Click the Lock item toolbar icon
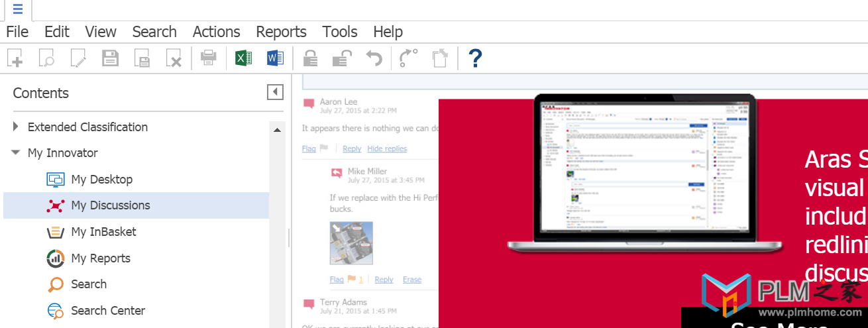868x328 pixels. click(x=309, y=58)
